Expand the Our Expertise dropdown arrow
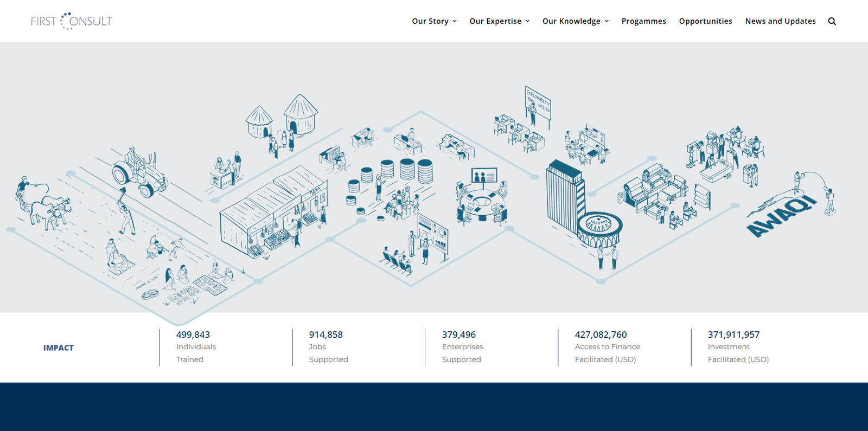Screen dimensions: 868x431 pos(527,21)
